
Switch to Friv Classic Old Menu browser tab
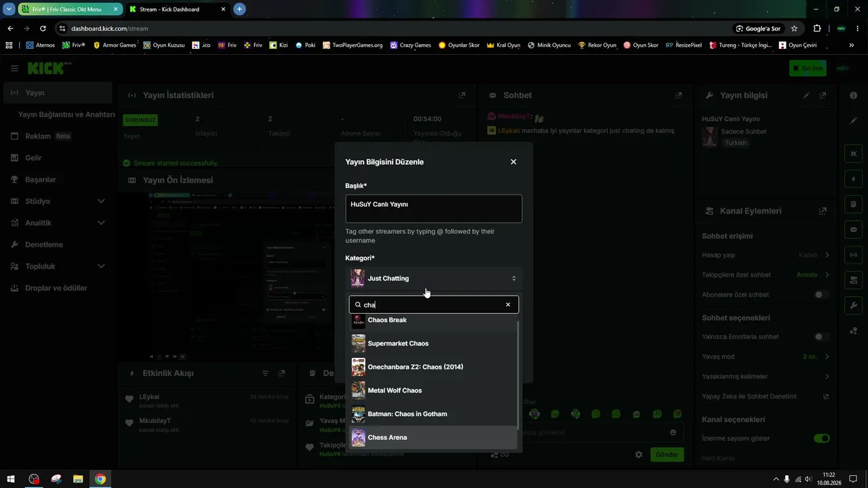(x=70, y=9)
